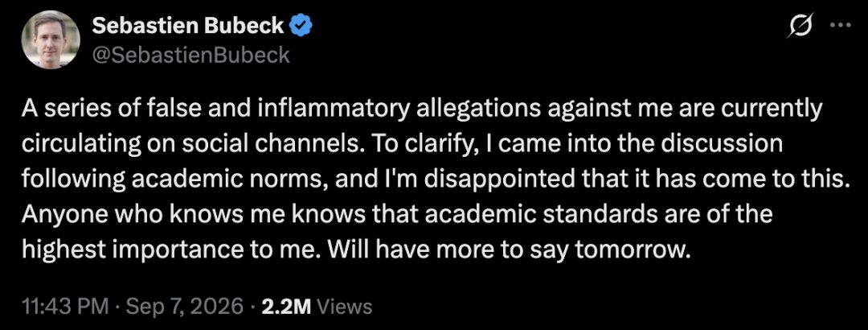Open the three-dot more options menu
868x330 pixels.
click(x=841, y=26)
